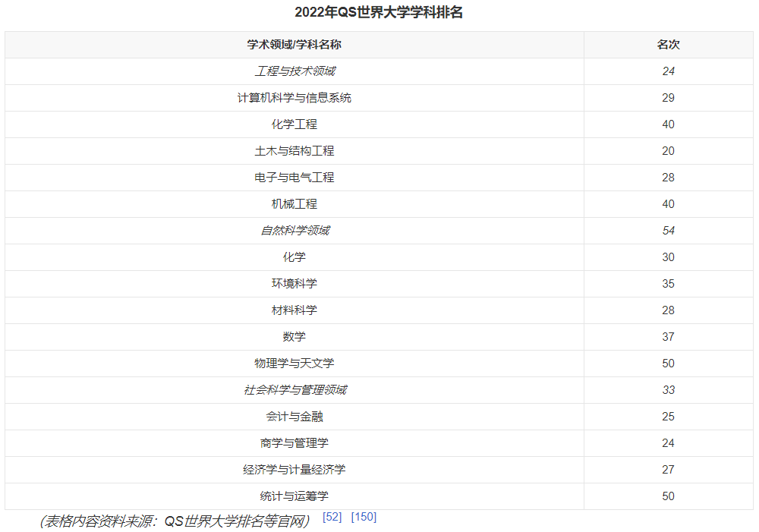Click the 数学 subject cell

coord(294,337)
